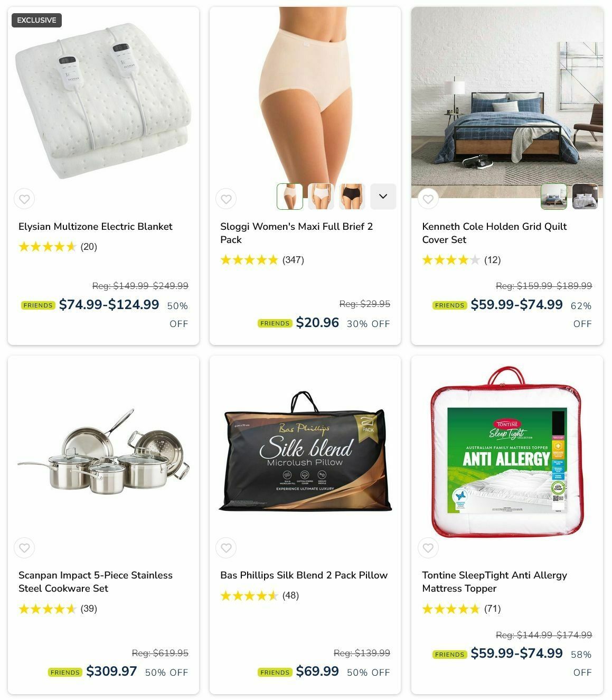This screenshot has height=700, width=612.
Task: Switch to the grey quilt cover thumbnail
Action: (585, 197)
